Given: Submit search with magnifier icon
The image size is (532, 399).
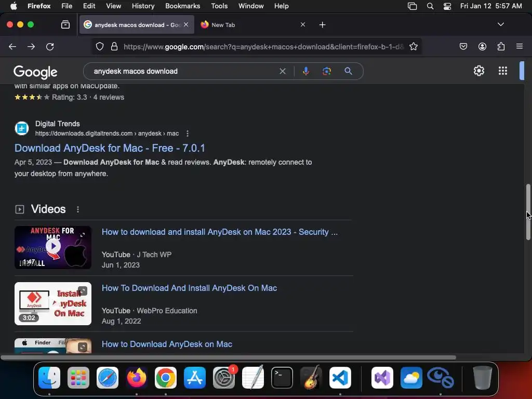Looking at the screenshot, I should coord(348,71).
